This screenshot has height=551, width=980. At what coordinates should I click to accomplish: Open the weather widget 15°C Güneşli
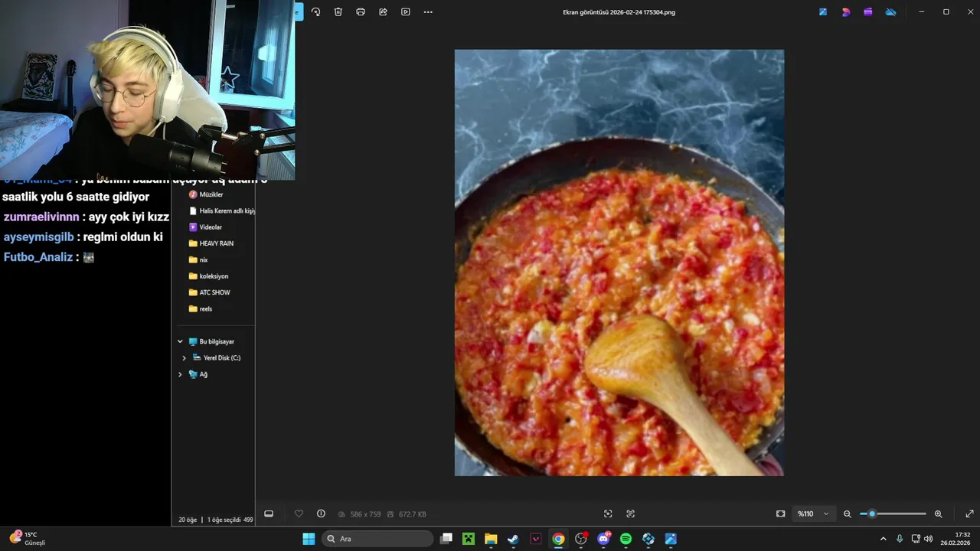click(x=29, y=539)
